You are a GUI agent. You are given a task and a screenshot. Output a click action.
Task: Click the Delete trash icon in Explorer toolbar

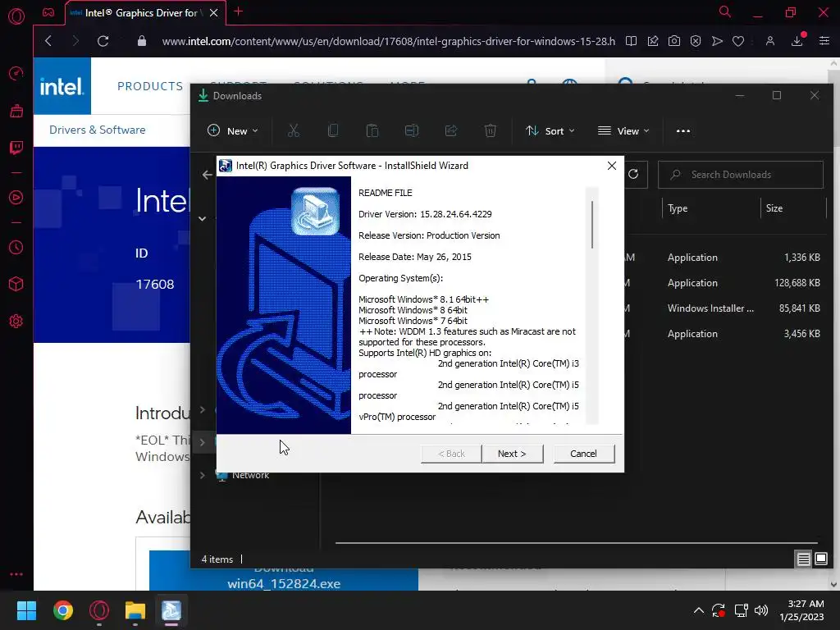491,130
